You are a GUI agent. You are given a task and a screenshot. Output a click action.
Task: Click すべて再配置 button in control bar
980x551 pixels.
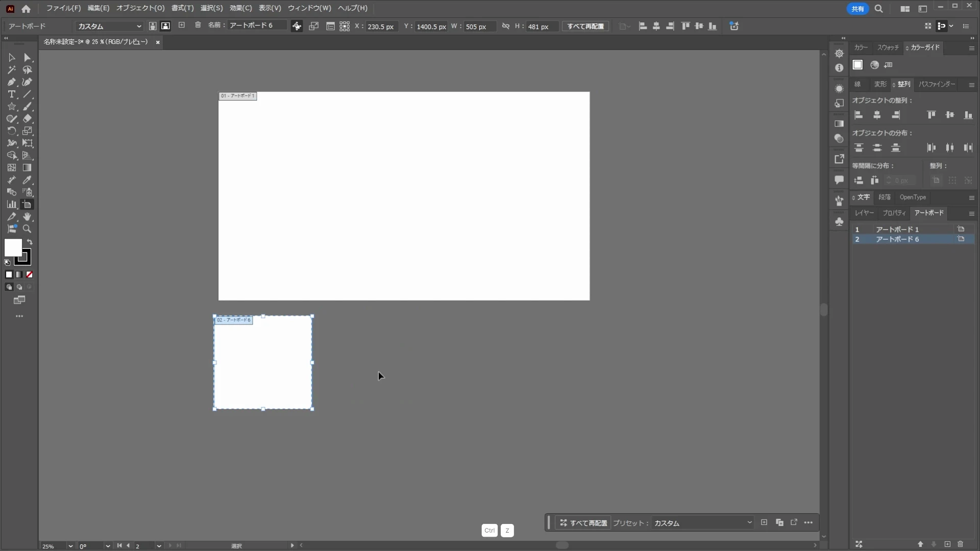coord(585,26)
